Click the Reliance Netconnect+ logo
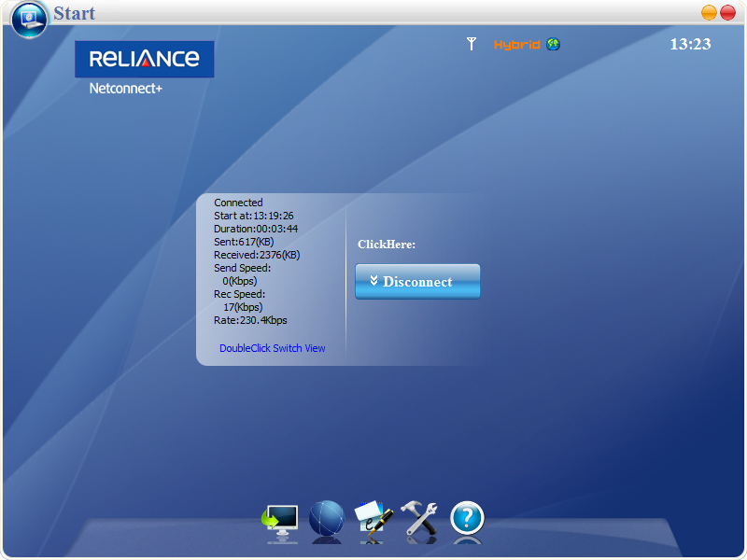 pos(144,67)
